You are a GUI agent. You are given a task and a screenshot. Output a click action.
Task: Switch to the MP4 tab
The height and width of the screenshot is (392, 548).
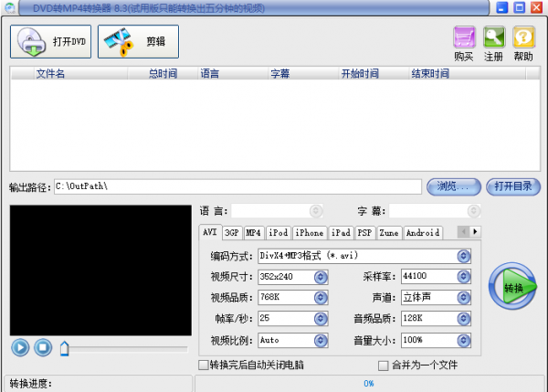[x=253, y=233]
